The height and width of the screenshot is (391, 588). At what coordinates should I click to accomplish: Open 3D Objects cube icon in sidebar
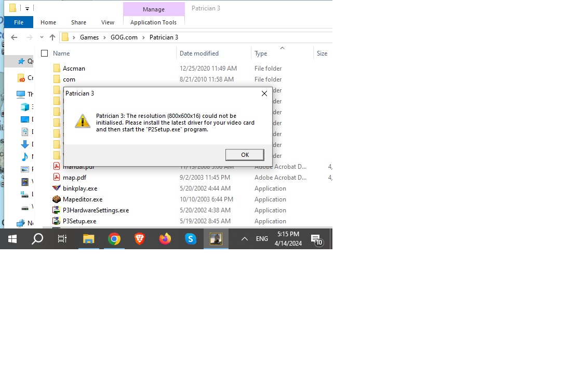[x=25, y=107]
